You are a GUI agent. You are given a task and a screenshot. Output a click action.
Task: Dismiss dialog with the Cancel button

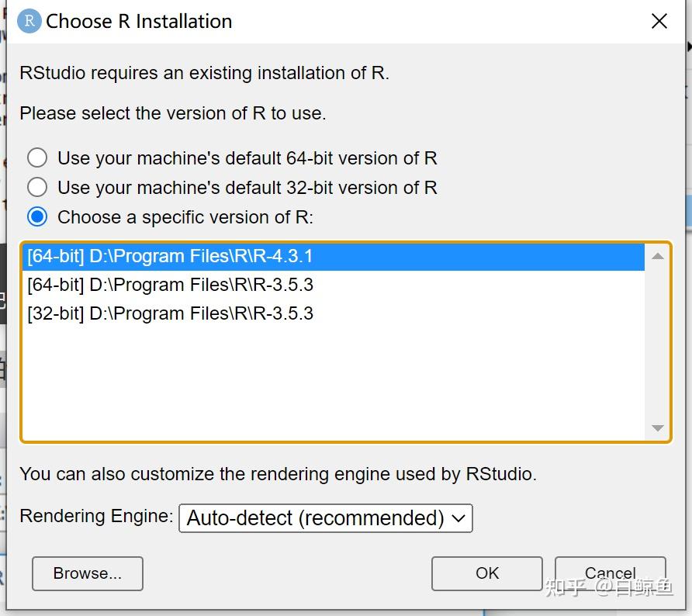(x=610, y=573)
